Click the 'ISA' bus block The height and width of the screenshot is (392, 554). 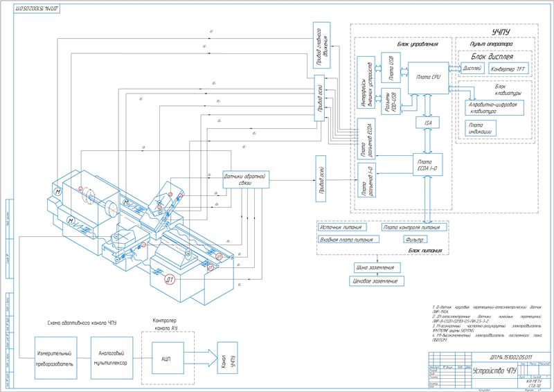click(x=428, y=123)
